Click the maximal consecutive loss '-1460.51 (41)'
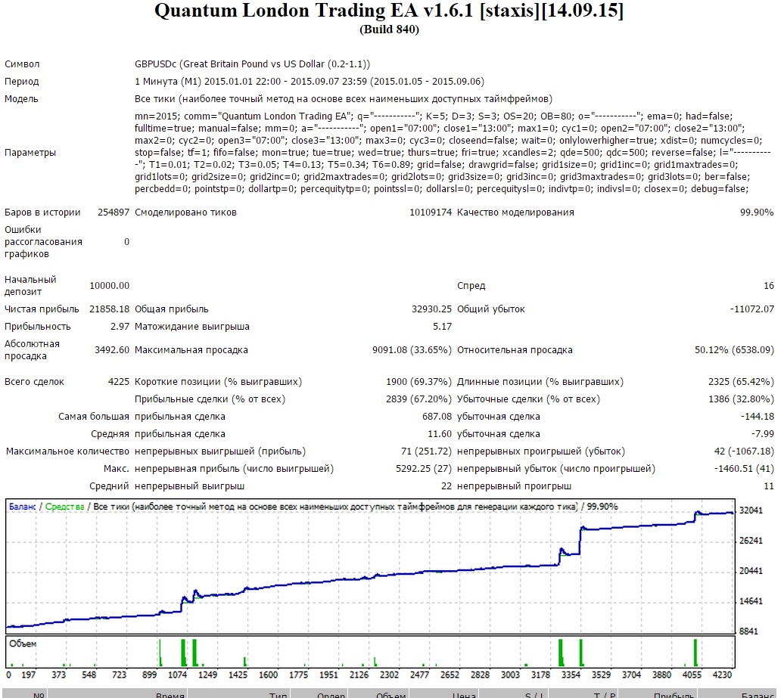 [744, 469]
